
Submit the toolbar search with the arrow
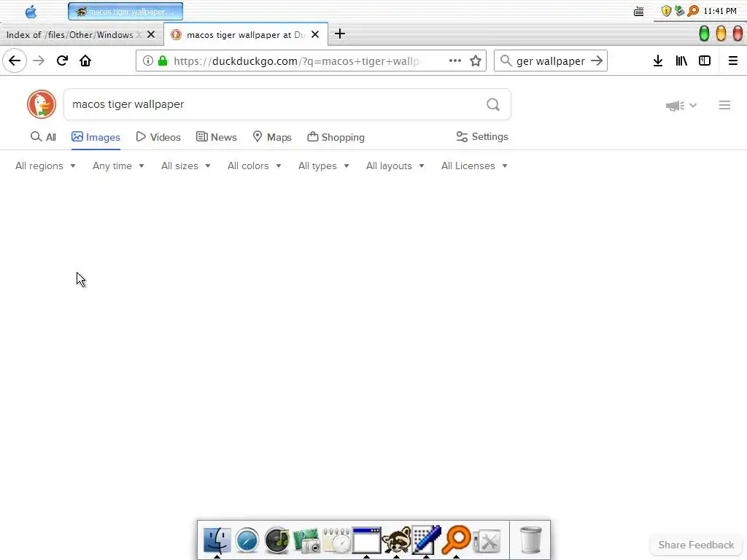[x=597, y=61]
